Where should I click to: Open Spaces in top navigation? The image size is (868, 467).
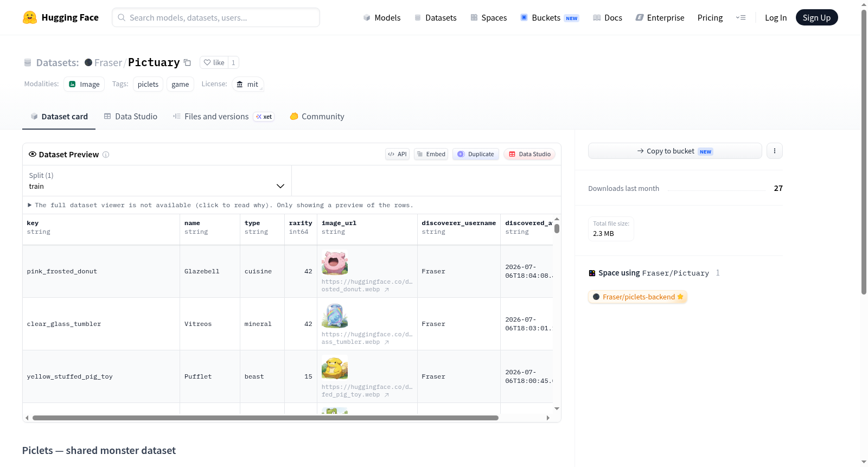click(x=488, y=17)
